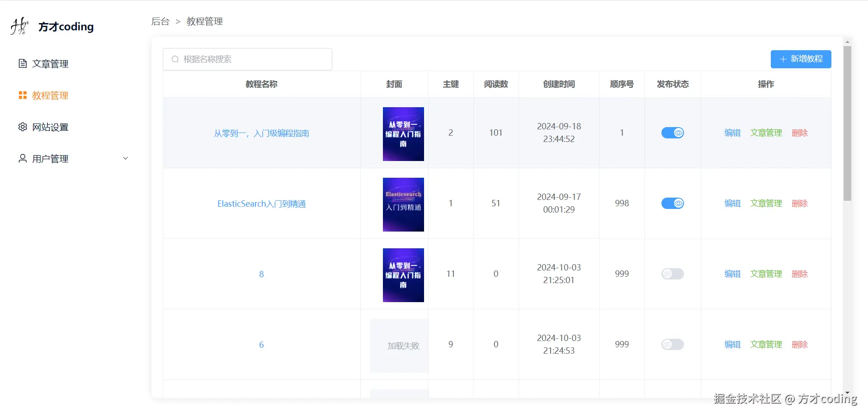Click the plus icon on 新增教程 button
The height and width of the screenshot is (417, 868).
coord(783,59)
